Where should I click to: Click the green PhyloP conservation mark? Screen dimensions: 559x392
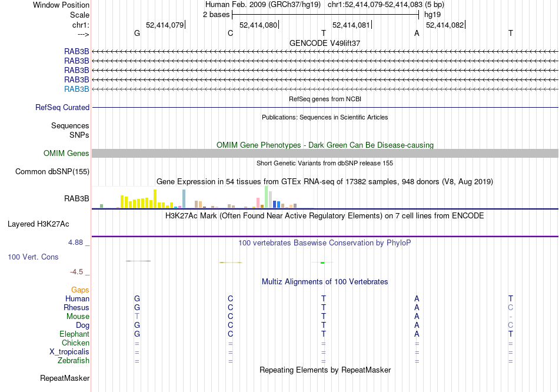coord(322,263)
